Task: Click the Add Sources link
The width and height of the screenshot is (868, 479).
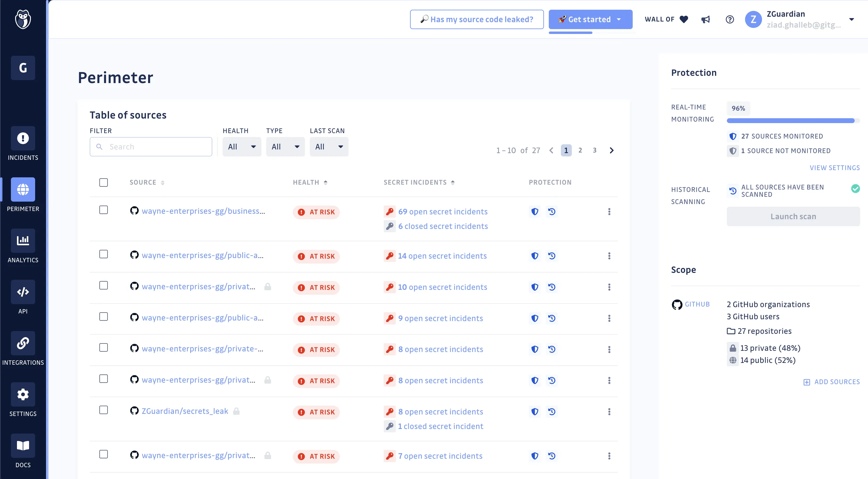Action: click(832, 382)
